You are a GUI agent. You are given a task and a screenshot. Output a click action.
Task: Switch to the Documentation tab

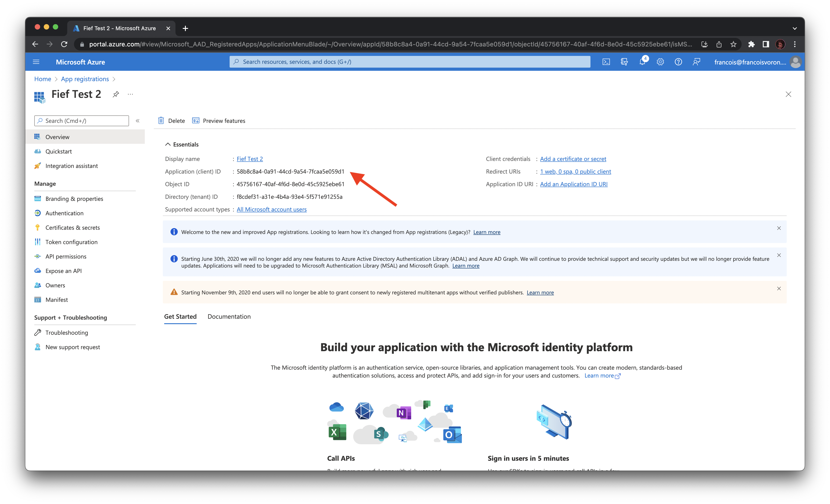coord(229,316)
